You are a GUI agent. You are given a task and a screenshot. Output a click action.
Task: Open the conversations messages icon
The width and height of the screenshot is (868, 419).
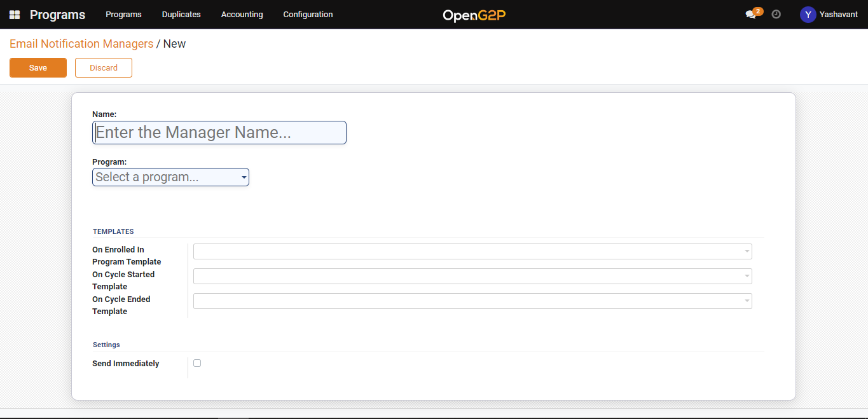751,15
